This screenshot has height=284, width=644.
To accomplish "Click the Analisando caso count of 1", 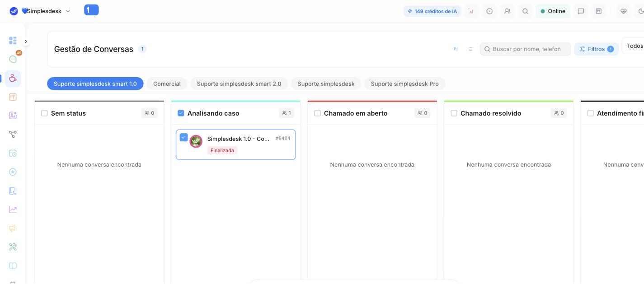I will 287,113.
